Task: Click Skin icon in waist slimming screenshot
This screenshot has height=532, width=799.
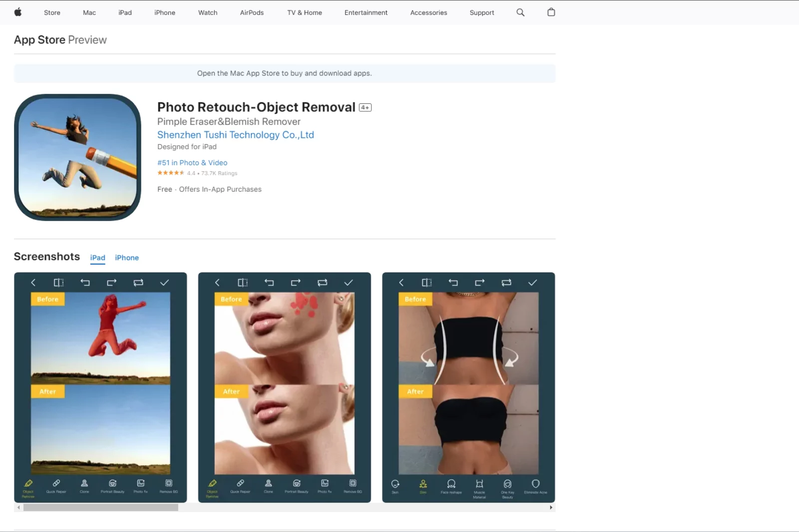Action: pyautogui.click(x=395, y=484)
